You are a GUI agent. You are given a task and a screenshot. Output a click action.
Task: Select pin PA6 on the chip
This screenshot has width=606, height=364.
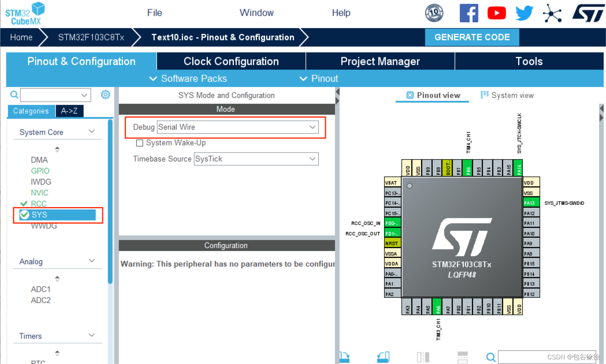437,306
